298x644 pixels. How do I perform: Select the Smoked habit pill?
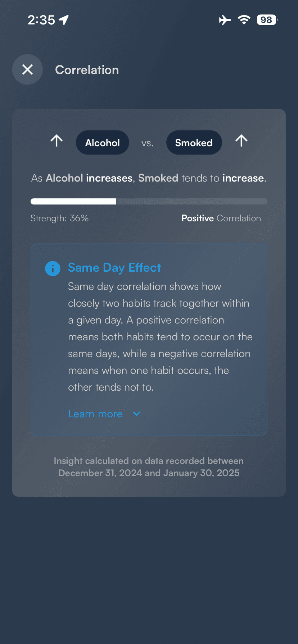pyautogui.click(x=194, y=142)
